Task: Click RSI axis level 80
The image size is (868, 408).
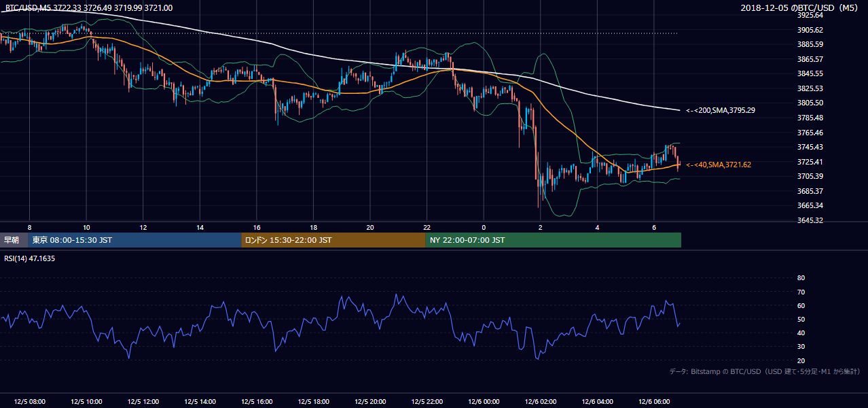Action: coord(801,278)
